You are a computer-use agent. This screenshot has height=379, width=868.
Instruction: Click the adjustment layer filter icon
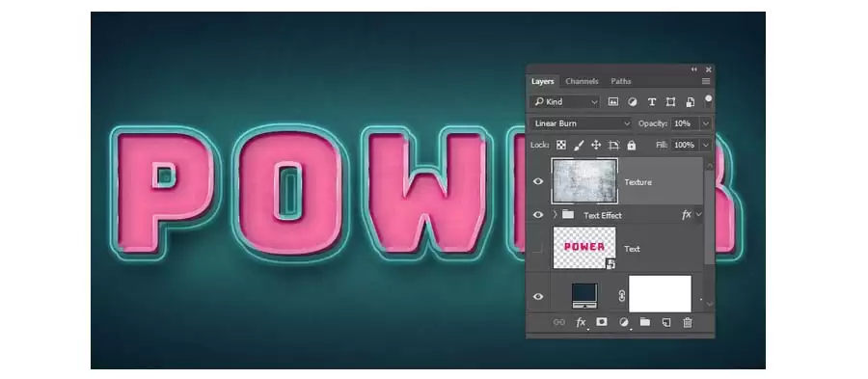(632, 102)
